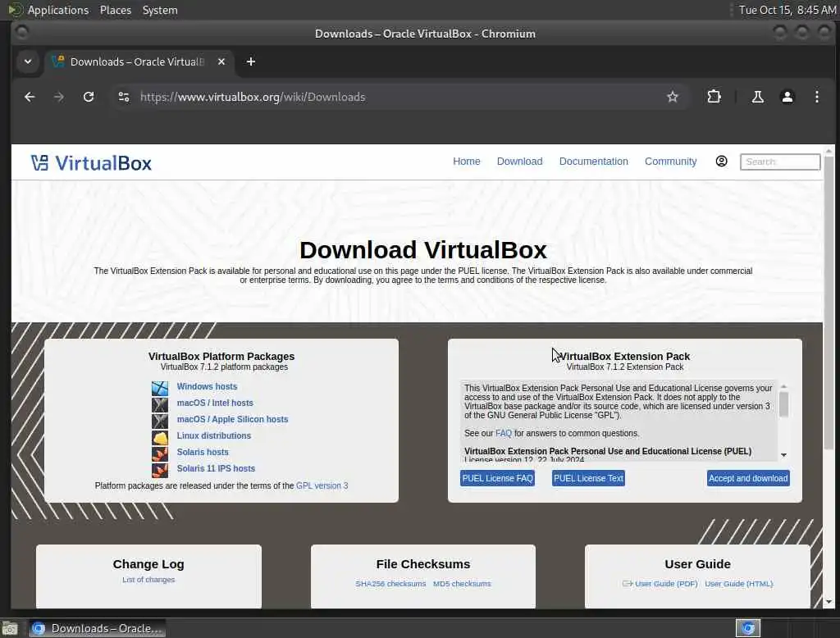Open the Extensions puzzle icon
840x638 pixels.
pyautogui.click(x=714, y=97)
